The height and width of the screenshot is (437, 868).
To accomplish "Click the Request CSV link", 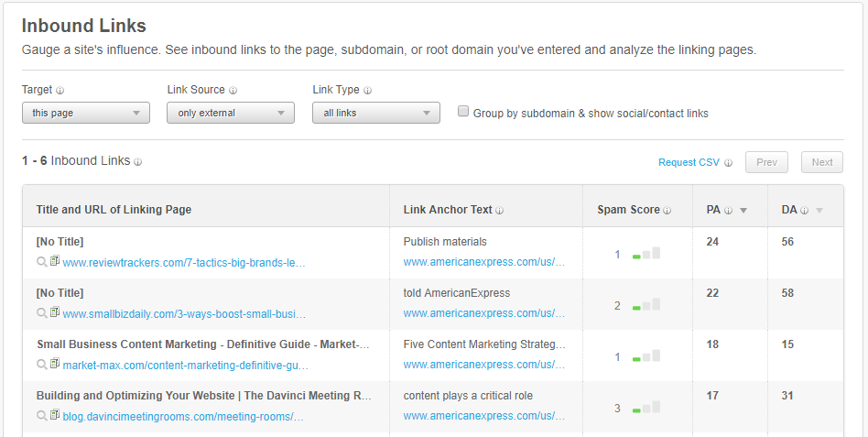I will tap(689, 162).
